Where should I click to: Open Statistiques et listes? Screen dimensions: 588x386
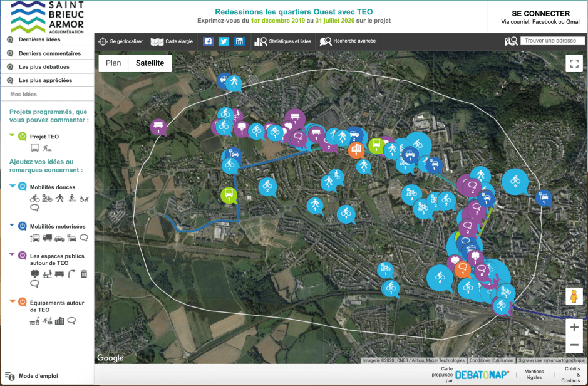pos(282,41)
